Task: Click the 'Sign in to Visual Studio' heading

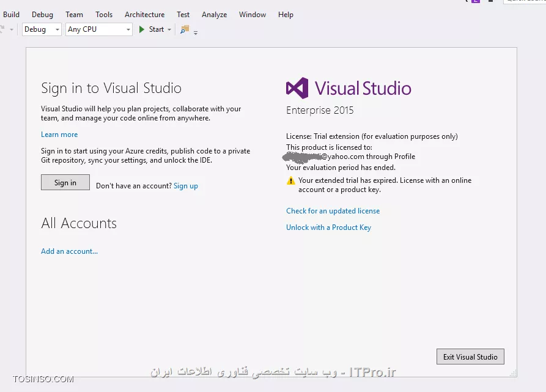Action: point(111,88)
